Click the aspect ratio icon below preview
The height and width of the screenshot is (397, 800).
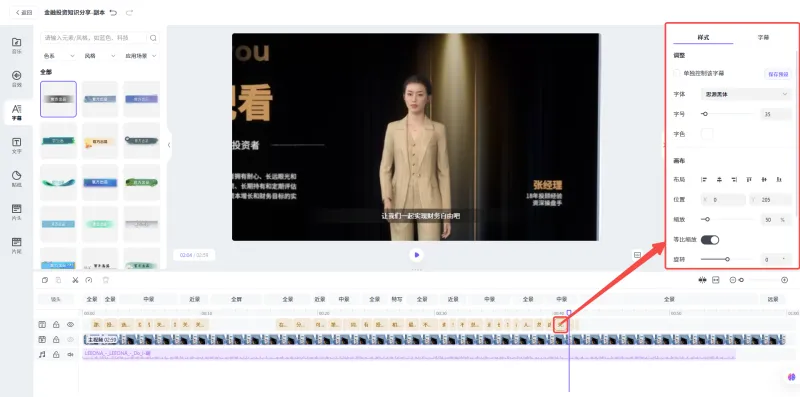tap(637, 255)
